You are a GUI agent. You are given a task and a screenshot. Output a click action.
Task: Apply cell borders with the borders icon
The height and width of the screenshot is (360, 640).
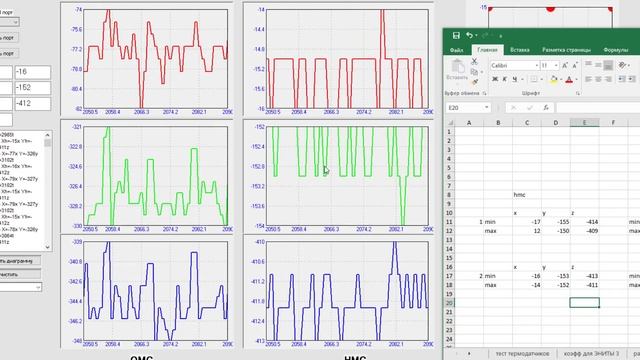(x=533, y=79)
